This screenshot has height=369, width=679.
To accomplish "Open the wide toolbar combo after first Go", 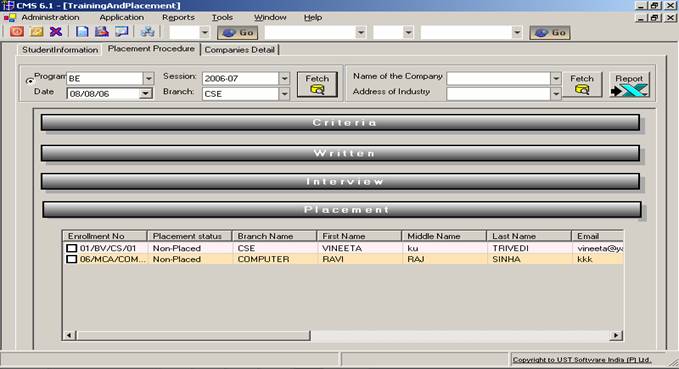I will (x=360, y=32).
